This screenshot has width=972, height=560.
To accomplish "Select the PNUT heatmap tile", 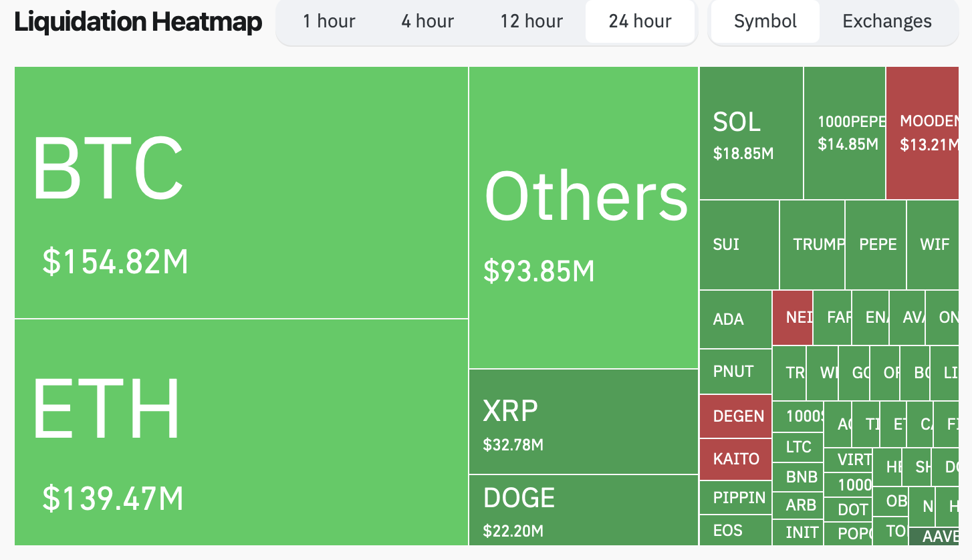I will tap(735, 372).
